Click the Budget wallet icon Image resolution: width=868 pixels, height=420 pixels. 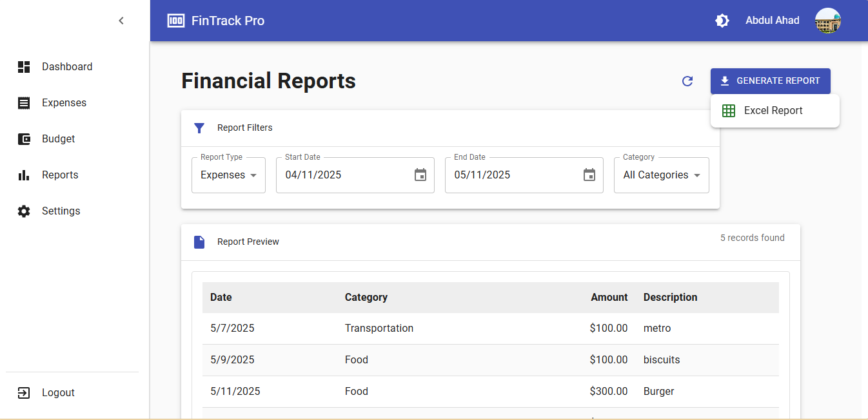click(x=24, y=138)
